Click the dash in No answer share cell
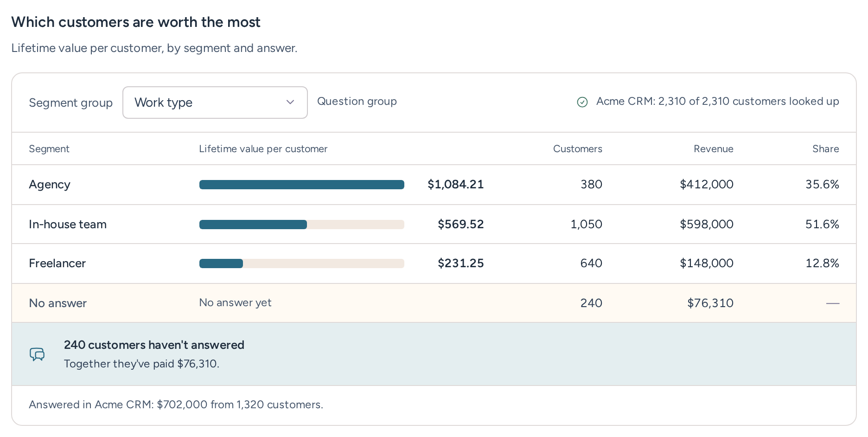 point(833,303)
